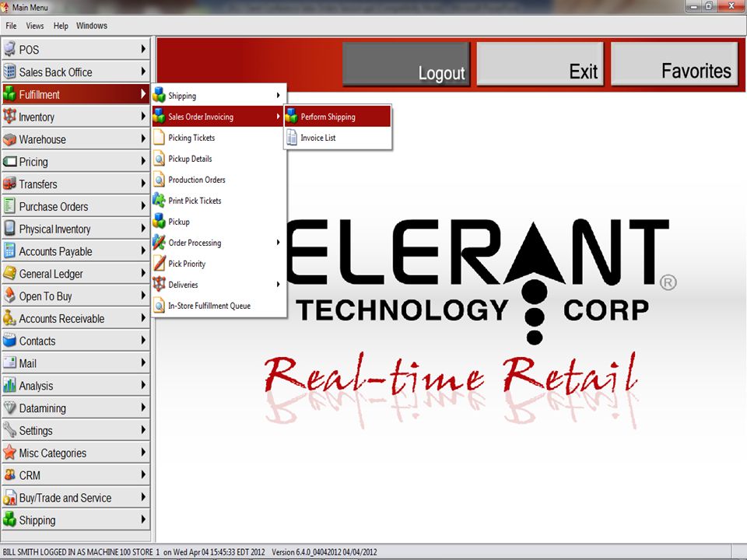Viewport: 747px width, 560px height.
Task: Click the Perform Shipping cubes icon
Action: (292, 116)
